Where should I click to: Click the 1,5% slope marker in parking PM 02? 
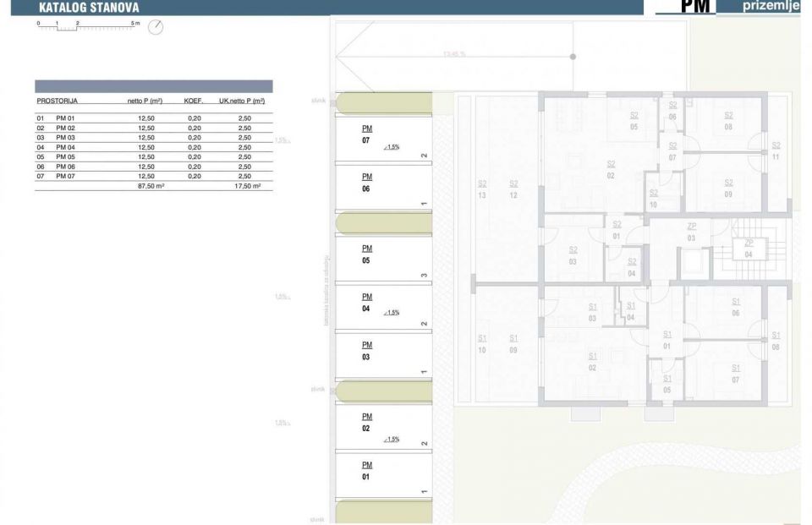[x=391, y=440]
